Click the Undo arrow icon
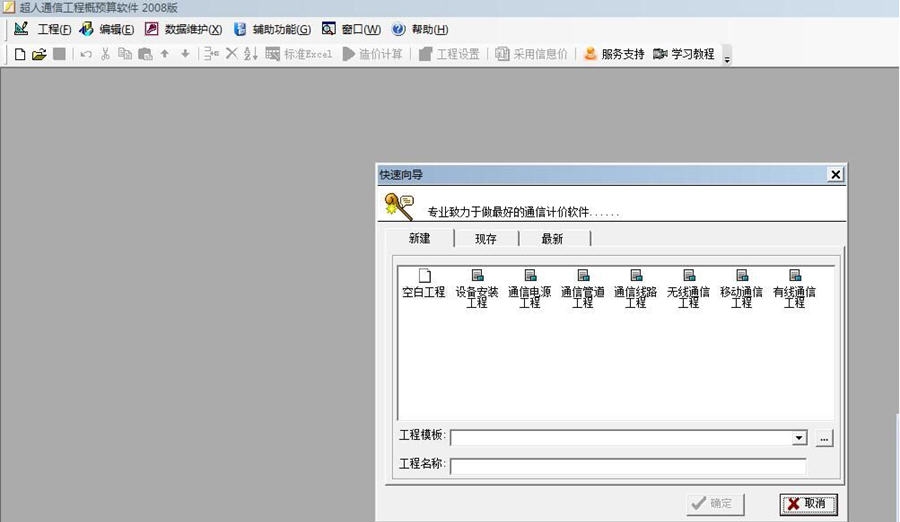 tap(86, 54)
